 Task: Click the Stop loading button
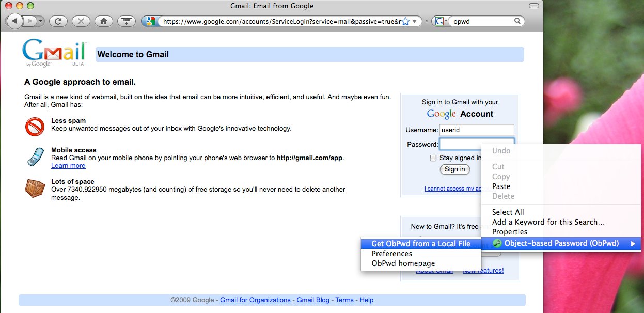coord(81,21)
